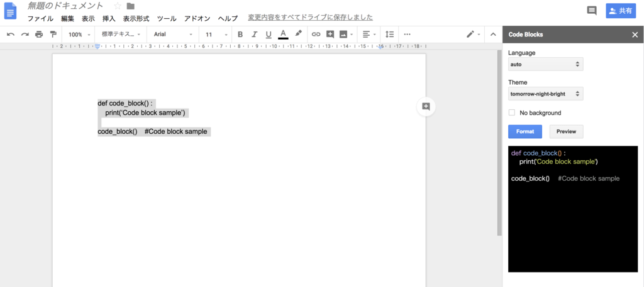Open the Theme dropdown tomorrow-night-bright
This screenshot has height=287, width=644.
(545, 94)
